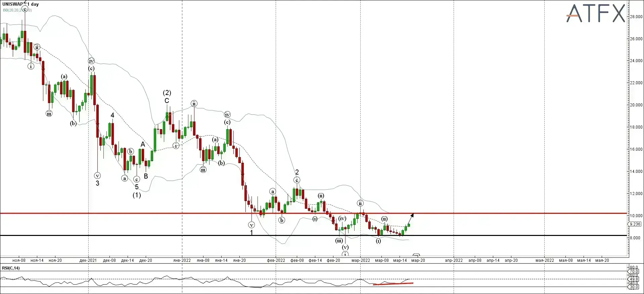This screenshot has height=294, width=644.
Task: Click the red horizontal resistance line
Action: point(314,213)
